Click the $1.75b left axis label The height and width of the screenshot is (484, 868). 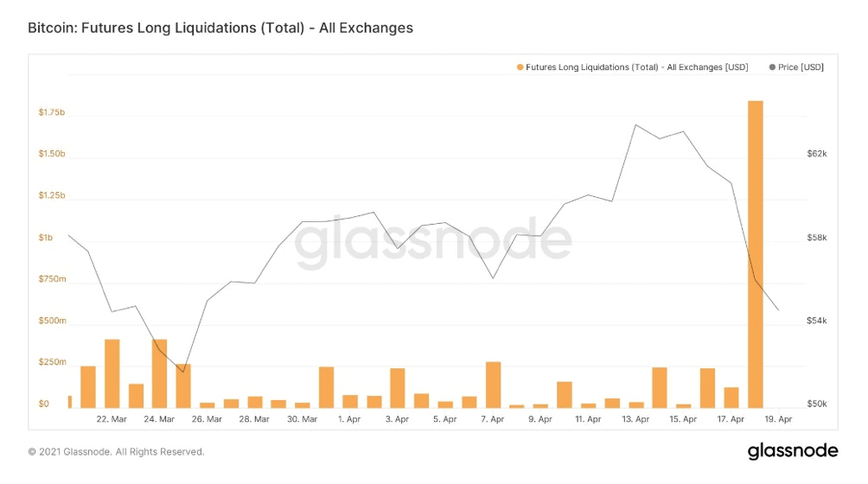point(52,112)
